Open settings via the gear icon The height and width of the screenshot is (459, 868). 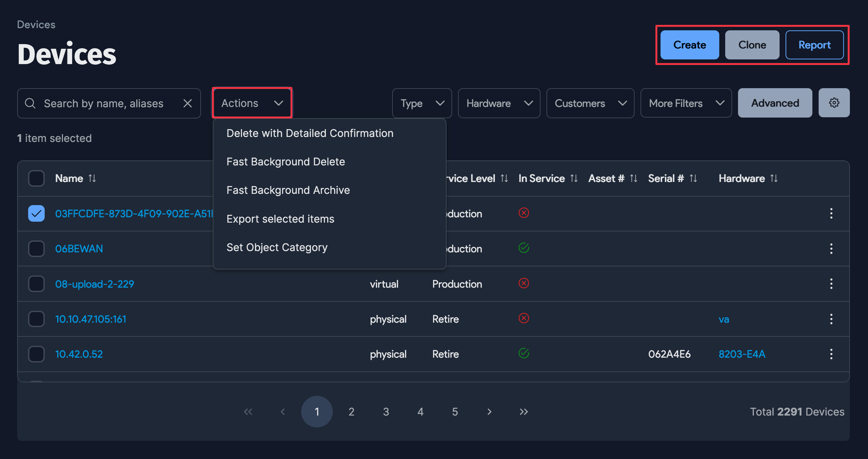834,103
